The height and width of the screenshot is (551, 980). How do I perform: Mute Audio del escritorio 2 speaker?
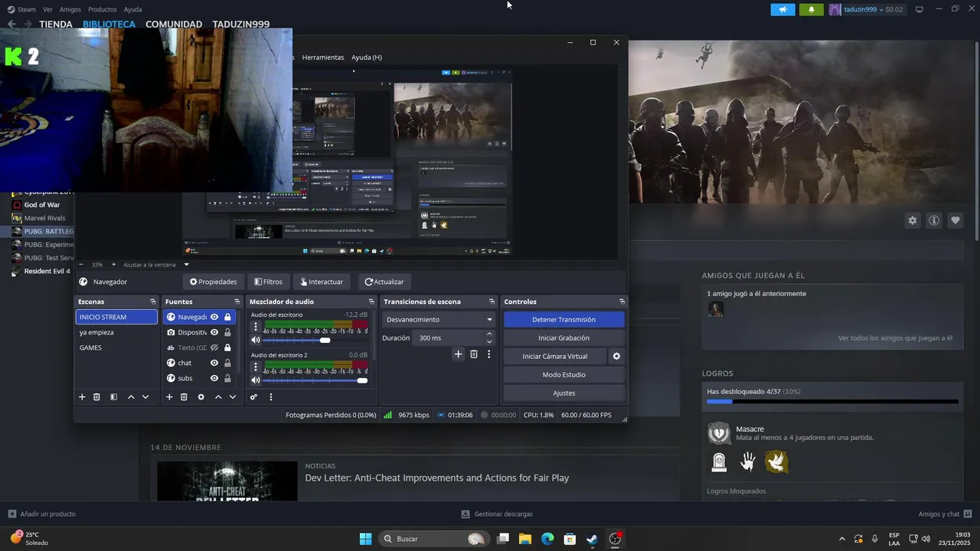point(256,380)
